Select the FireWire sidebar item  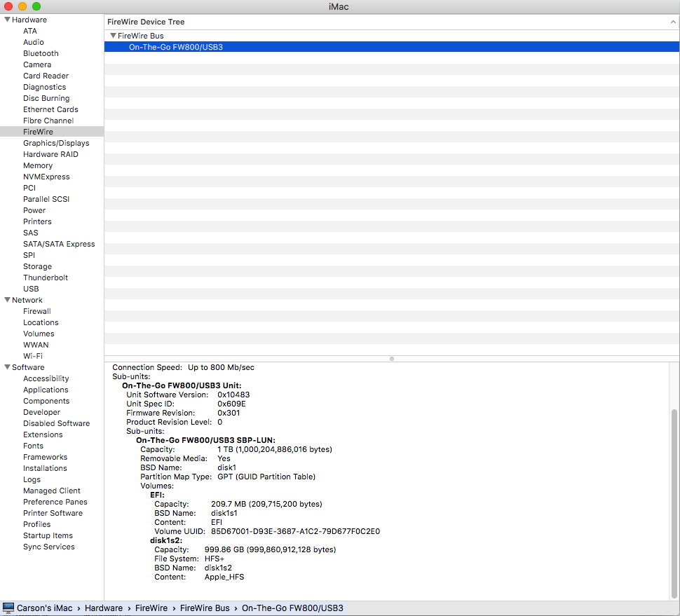pyautogui.click(x=52, y=132)
